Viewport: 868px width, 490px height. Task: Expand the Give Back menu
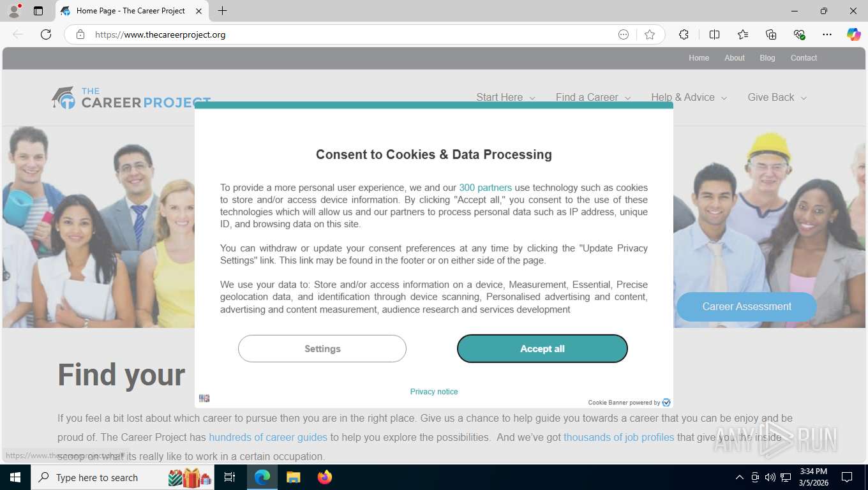777,97
